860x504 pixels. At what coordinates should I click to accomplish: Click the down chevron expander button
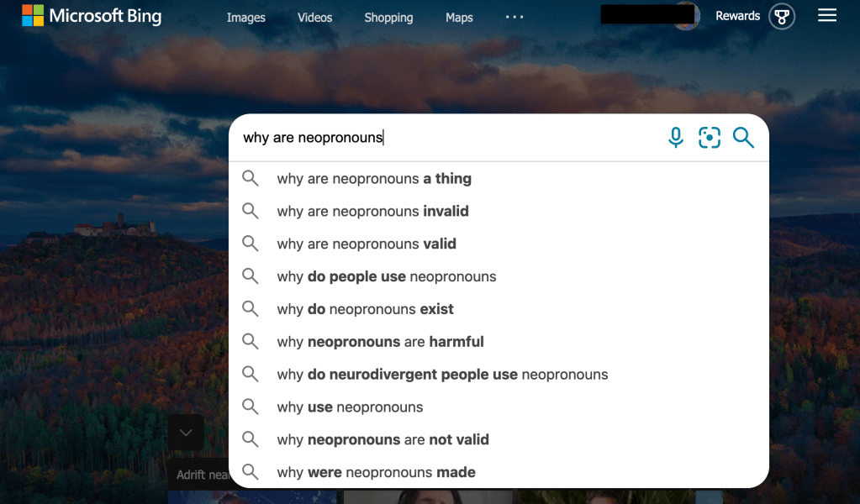(x=186, y=433)
